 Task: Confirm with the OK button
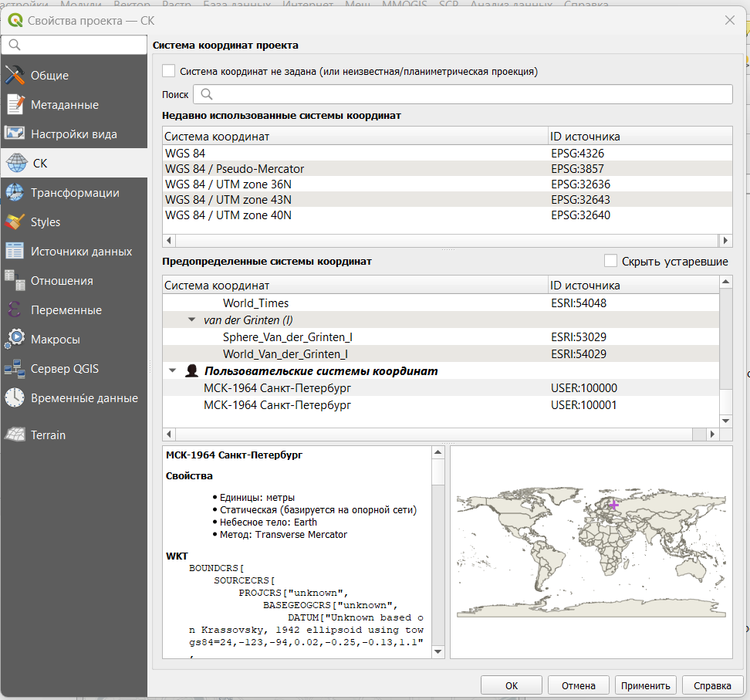[512, 685]
